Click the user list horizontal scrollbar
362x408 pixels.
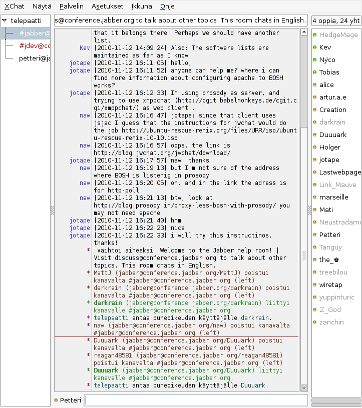click(336, 401)
